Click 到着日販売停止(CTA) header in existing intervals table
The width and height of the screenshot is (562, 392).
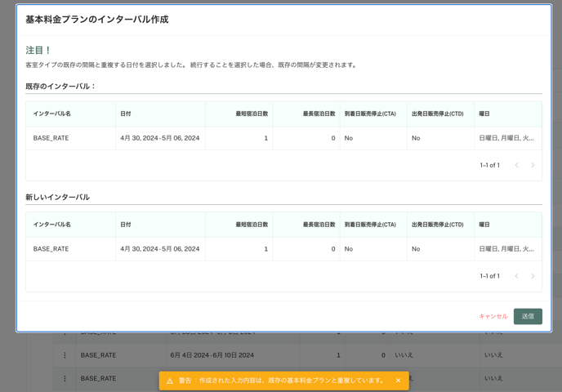point(370,114)
